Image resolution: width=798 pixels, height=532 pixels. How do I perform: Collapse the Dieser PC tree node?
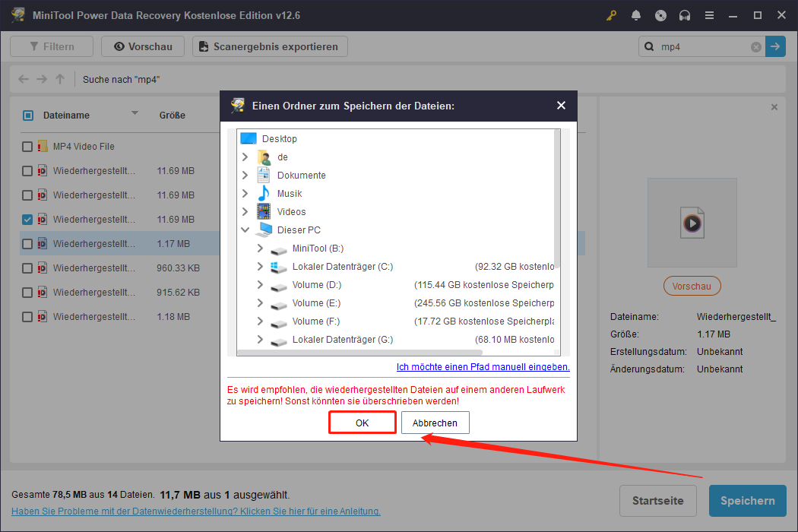245,230
